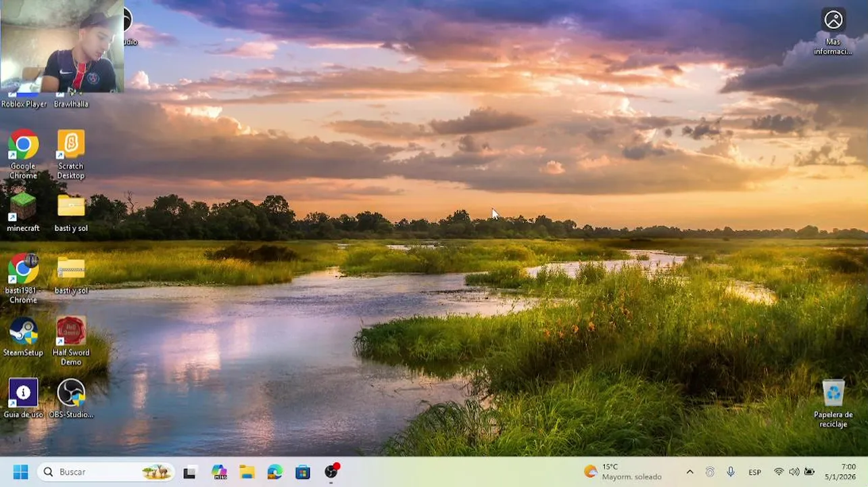Open Microsoft Store from the taskbar
This screenshot has height=487, width=868.
(302, 472)
